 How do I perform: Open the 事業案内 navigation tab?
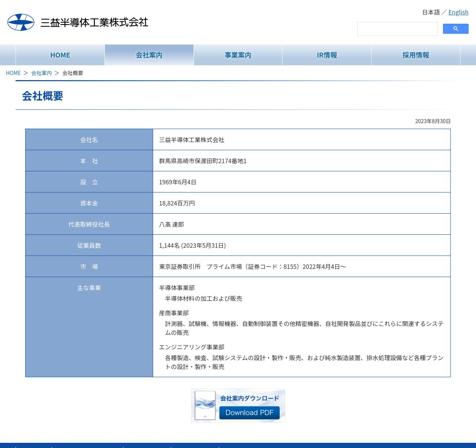(238, 55)
